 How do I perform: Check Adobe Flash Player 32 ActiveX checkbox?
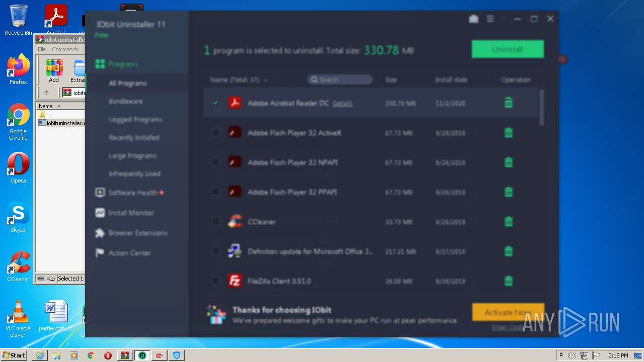216,133
